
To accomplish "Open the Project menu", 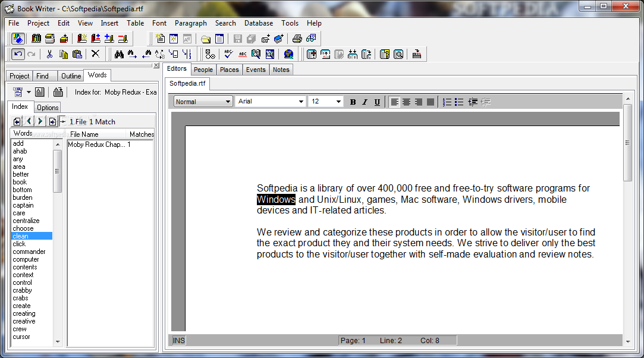I will (x=38, y=23).
